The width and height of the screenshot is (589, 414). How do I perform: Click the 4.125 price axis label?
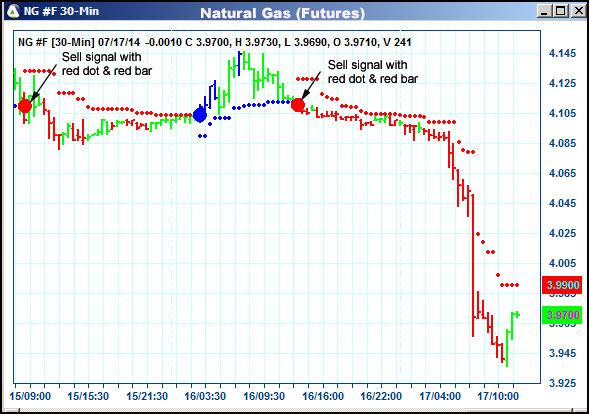[562, 83]
